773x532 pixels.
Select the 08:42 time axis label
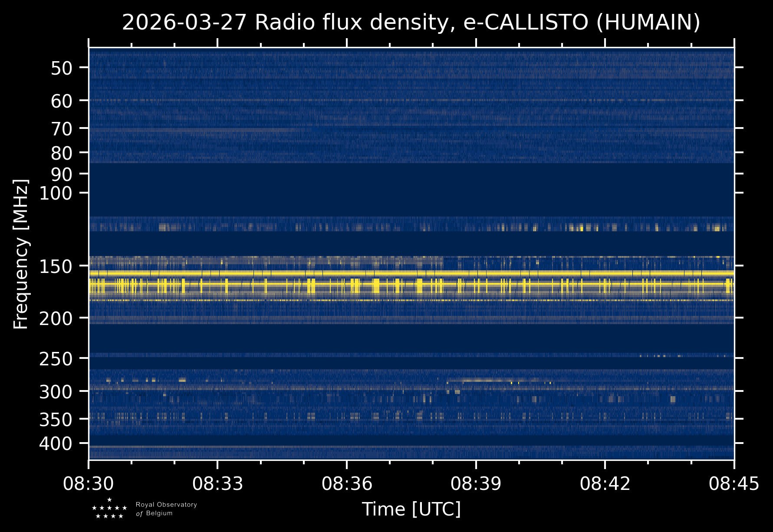pyautogui.click(x=605, y=483)
